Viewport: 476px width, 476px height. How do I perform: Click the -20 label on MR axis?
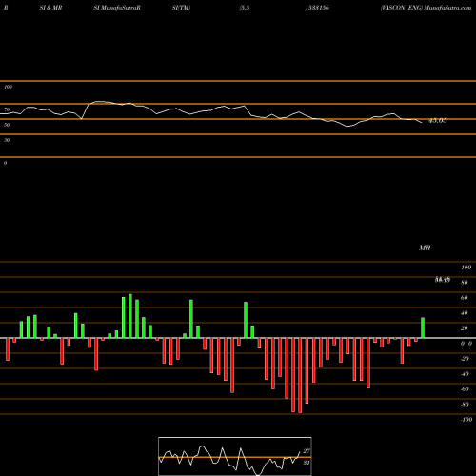point(465,359)
